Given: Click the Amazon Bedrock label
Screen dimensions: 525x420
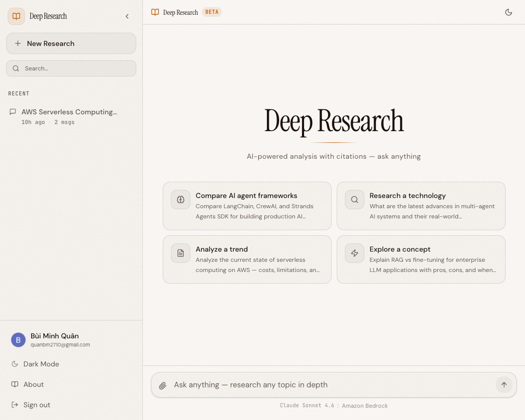Looking at the screenshot, I should click(365, 406).
